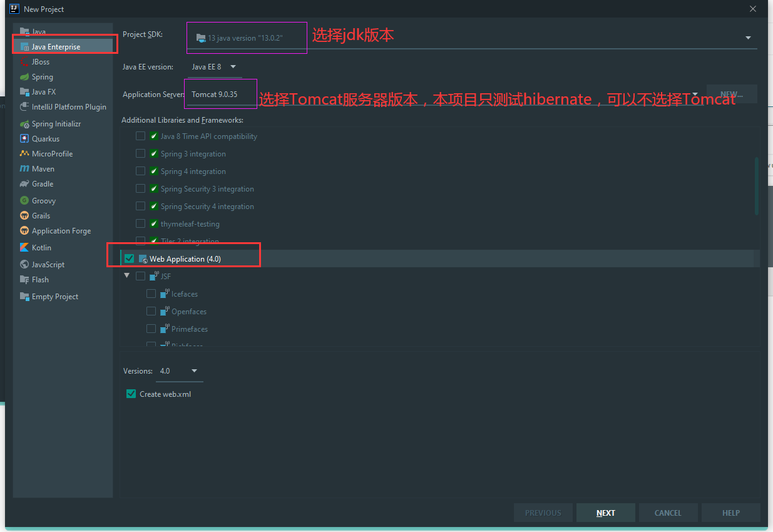Close the New Project dialog
The height and width of the screenshot is (532, 773).
click(752, 9)
